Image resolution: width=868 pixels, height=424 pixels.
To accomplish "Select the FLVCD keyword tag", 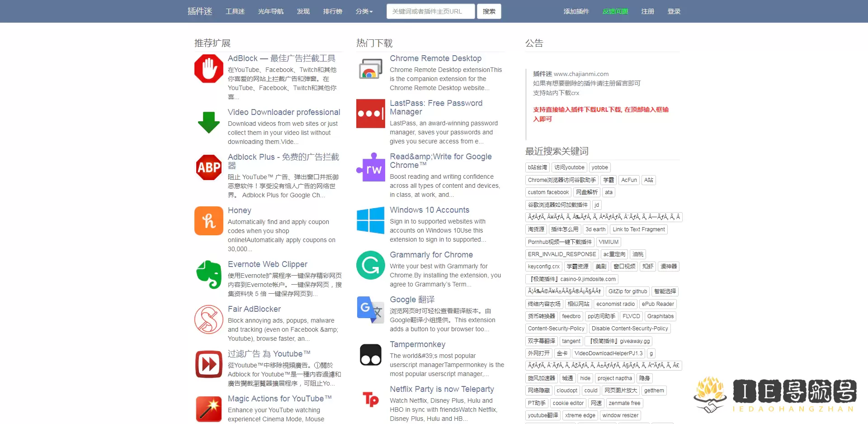I will pos(631,316).
